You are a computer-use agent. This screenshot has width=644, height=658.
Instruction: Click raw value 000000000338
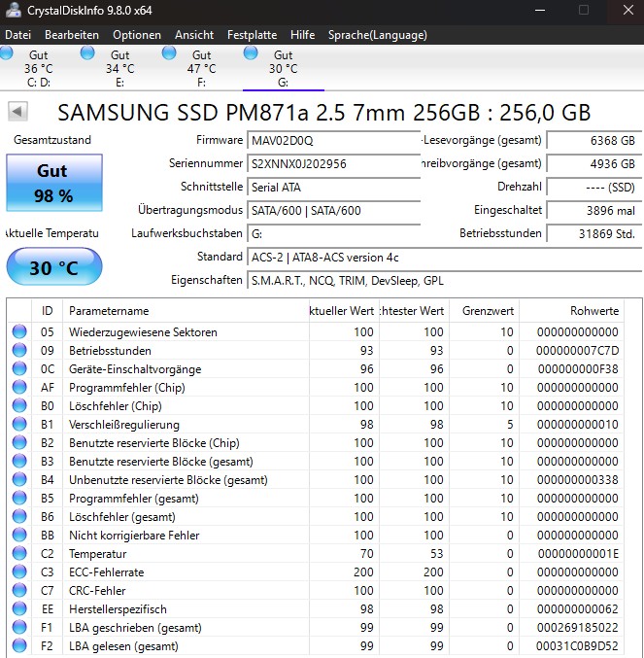(577, 480)
